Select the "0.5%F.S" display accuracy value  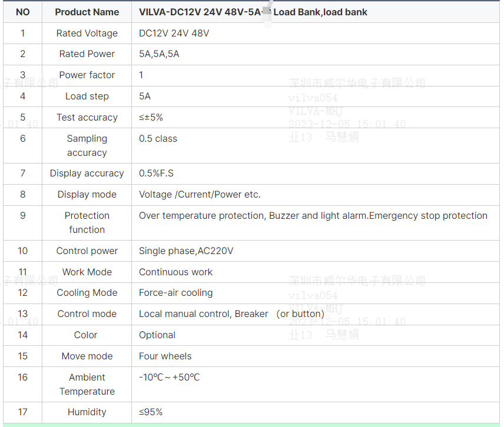(156, 174)
